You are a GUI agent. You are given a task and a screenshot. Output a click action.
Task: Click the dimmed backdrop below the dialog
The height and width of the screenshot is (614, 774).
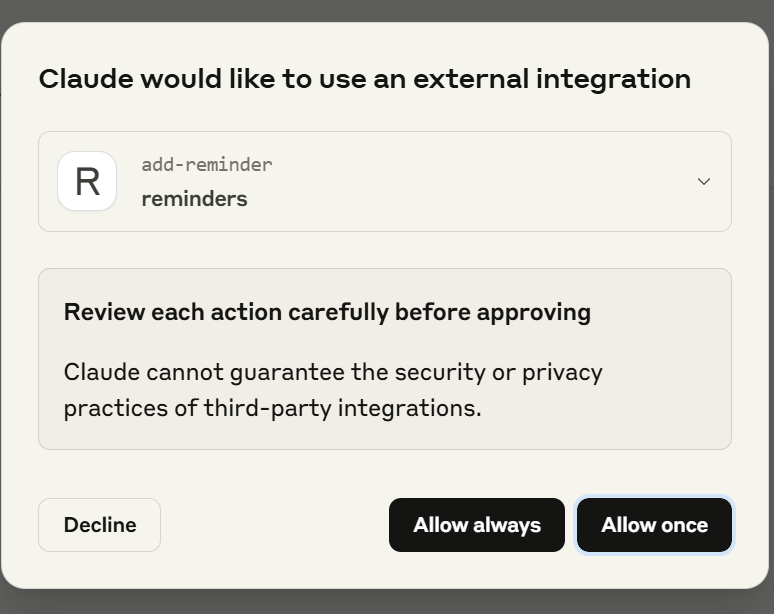pyautogui.click(x=387, y=602)
